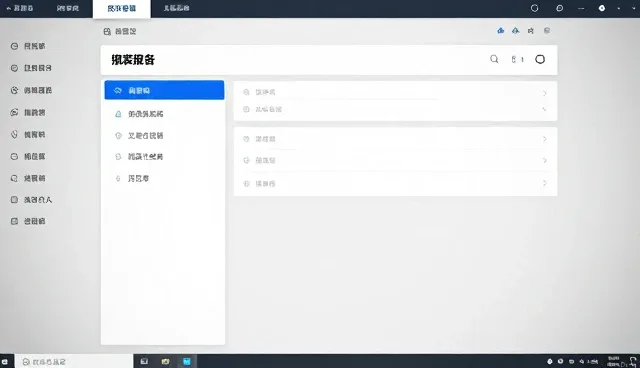Click the highlighted blue app icon in taskbar

[x=187, y=361]
